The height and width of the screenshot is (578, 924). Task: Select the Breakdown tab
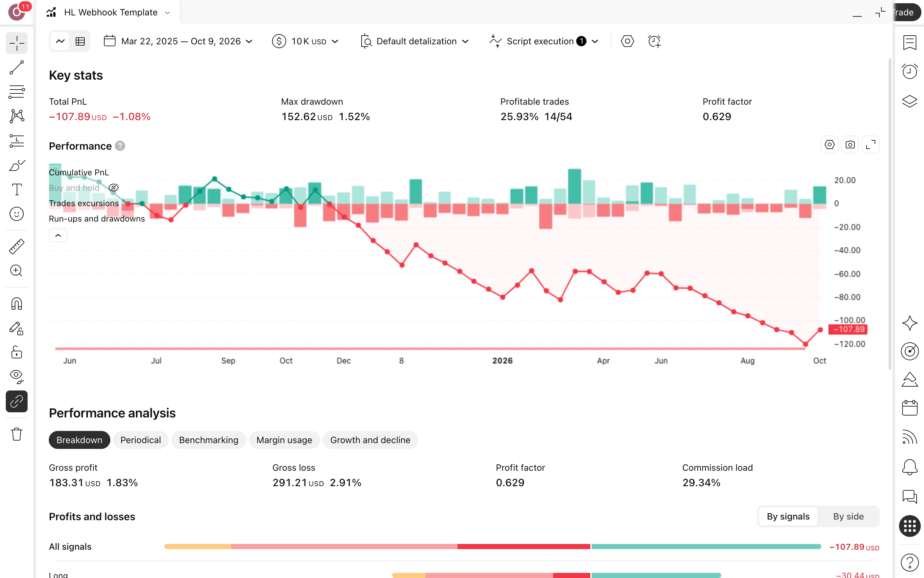[80, 440]
